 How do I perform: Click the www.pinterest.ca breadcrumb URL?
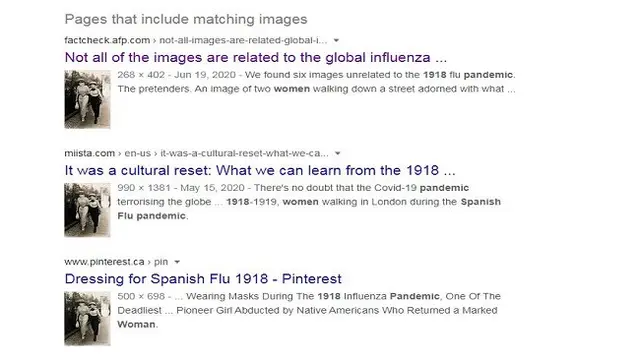click(104, 262)
